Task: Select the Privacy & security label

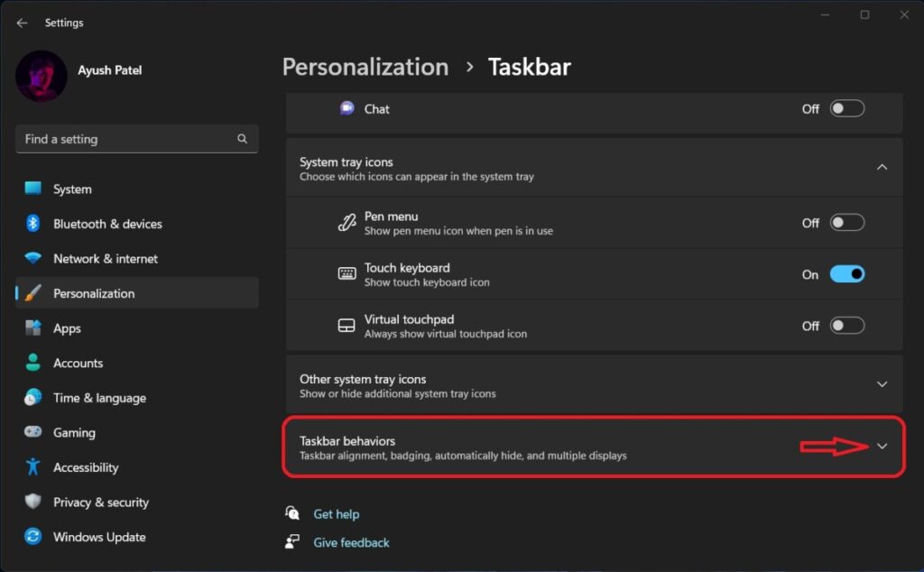Action: coord(101,503)
